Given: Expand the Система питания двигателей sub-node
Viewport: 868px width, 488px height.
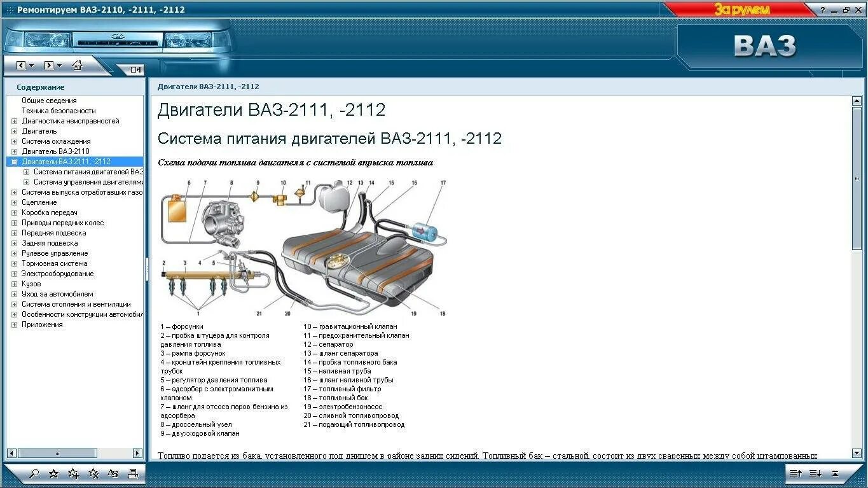Looking at the screenshot, I should tap(26, 172).
